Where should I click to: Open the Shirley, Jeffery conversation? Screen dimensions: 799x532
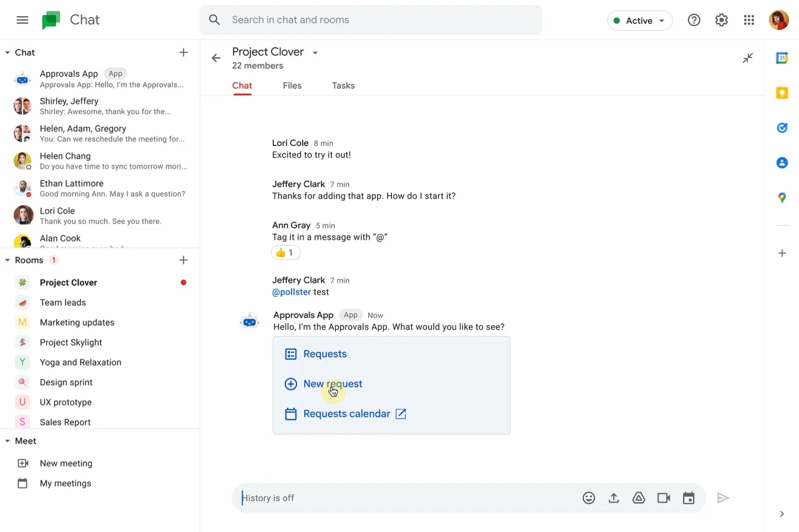(x=100, y=106)
